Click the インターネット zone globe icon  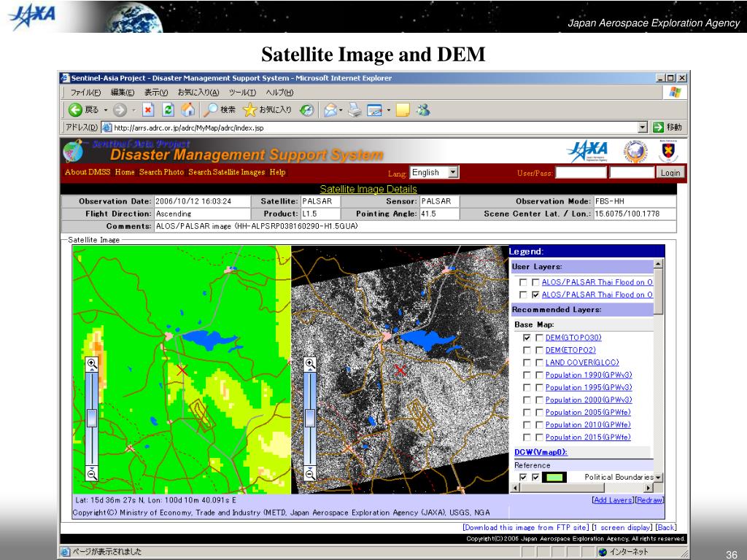click(603, 552)
